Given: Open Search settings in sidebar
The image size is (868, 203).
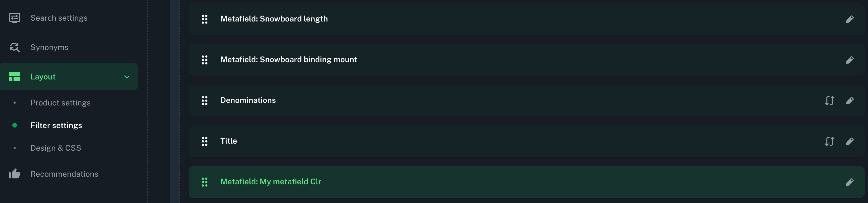Looking at the screenshot, I should click(59, 18).
